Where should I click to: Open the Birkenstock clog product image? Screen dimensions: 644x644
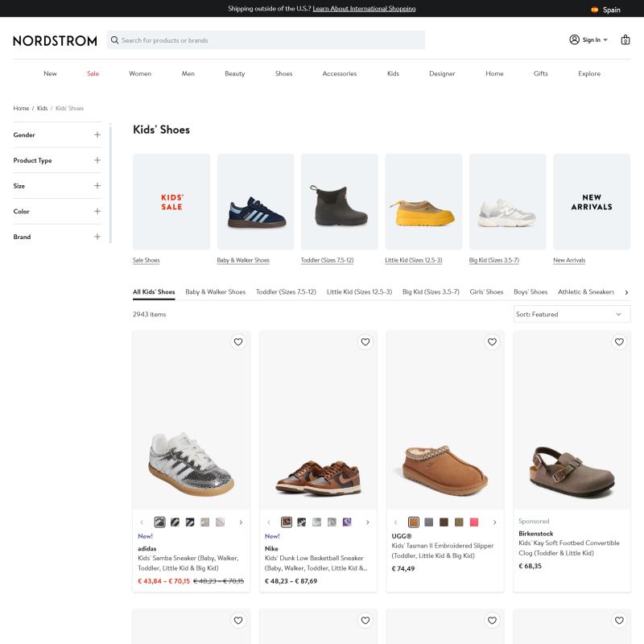pos(572,420)
